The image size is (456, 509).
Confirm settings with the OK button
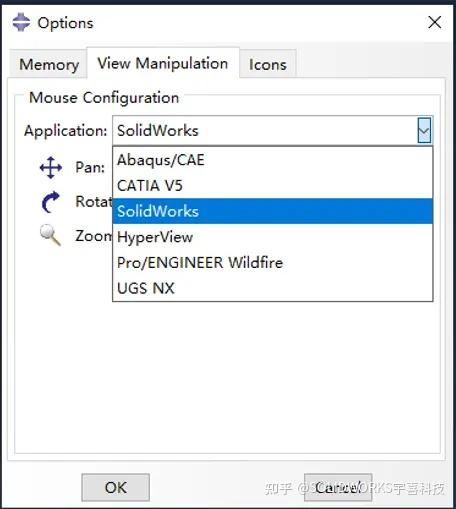(115, 487)
